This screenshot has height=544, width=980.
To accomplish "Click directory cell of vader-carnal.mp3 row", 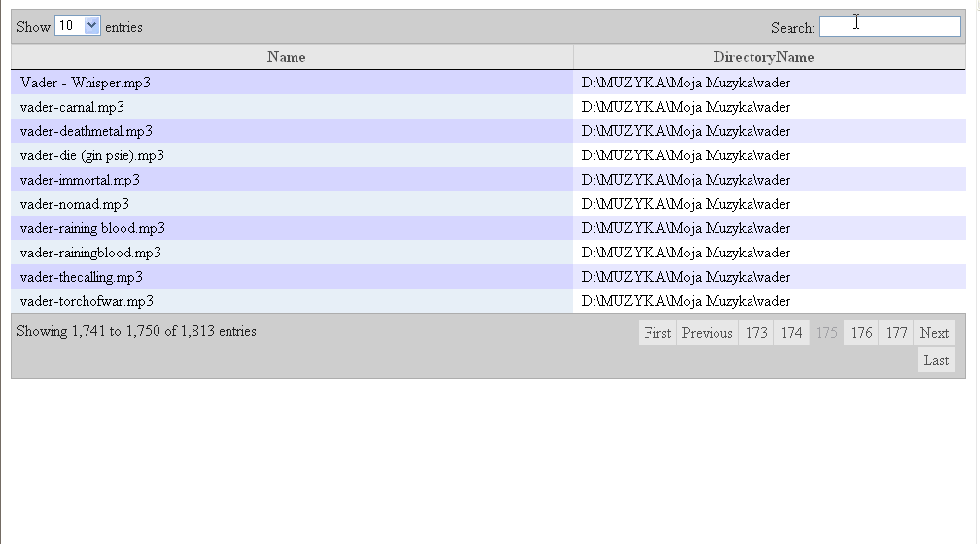I will 769,107.
